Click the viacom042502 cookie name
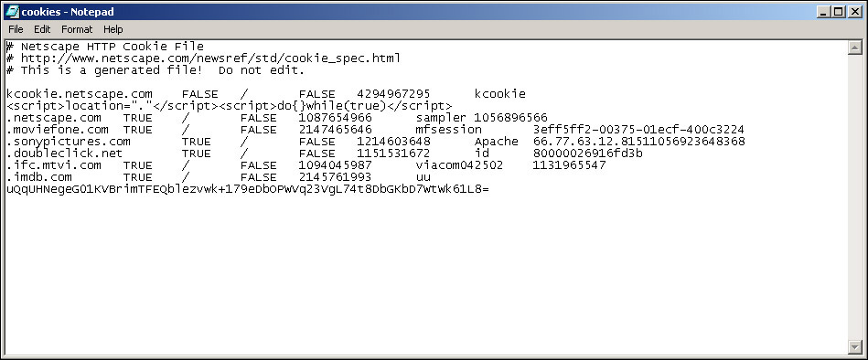Viewport: 868px width, 360px height. coord(459,164)
